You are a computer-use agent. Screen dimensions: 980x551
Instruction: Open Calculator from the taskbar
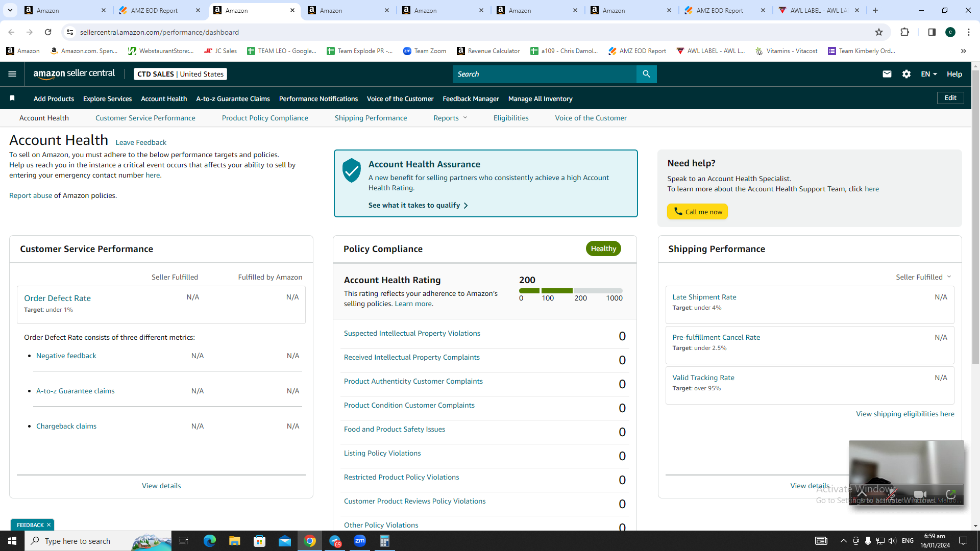coord(385,541)
